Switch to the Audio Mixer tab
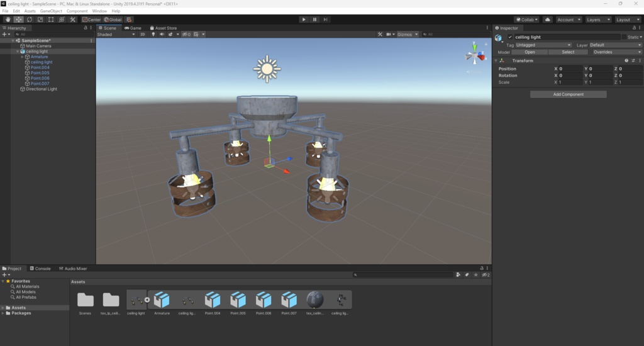644x346 pixels. coord(73,269)
